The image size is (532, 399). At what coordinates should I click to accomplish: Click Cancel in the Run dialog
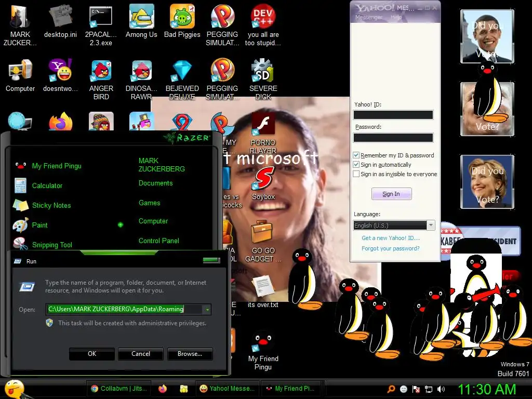pos(141,353)
